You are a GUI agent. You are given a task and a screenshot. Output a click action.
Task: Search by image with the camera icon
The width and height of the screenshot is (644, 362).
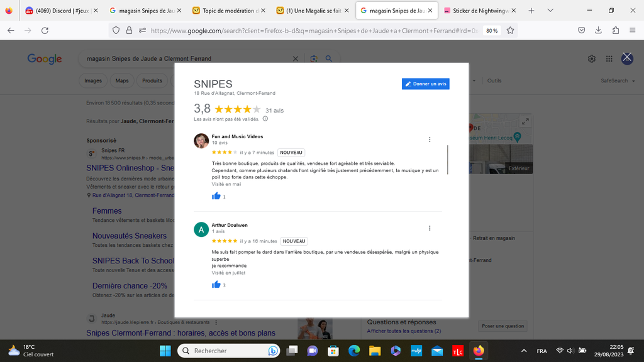point(314,58)
